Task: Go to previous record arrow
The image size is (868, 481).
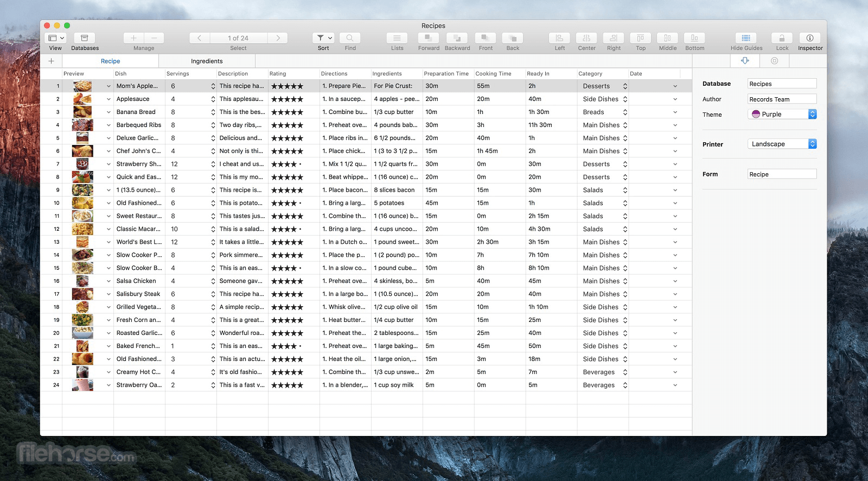Action: pyautogui.click(x=200, y=38)
